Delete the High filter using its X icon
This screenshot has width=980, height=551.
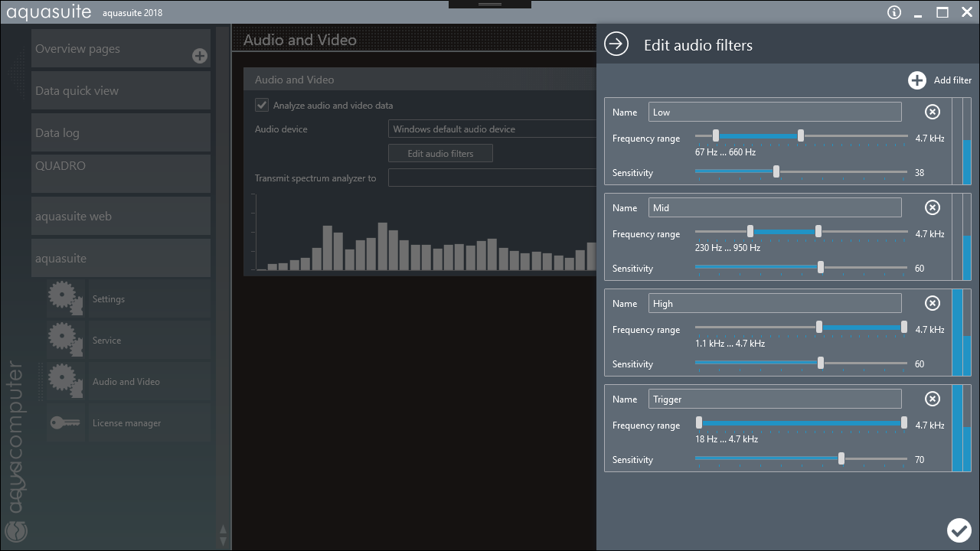click(x=932, y=303)
